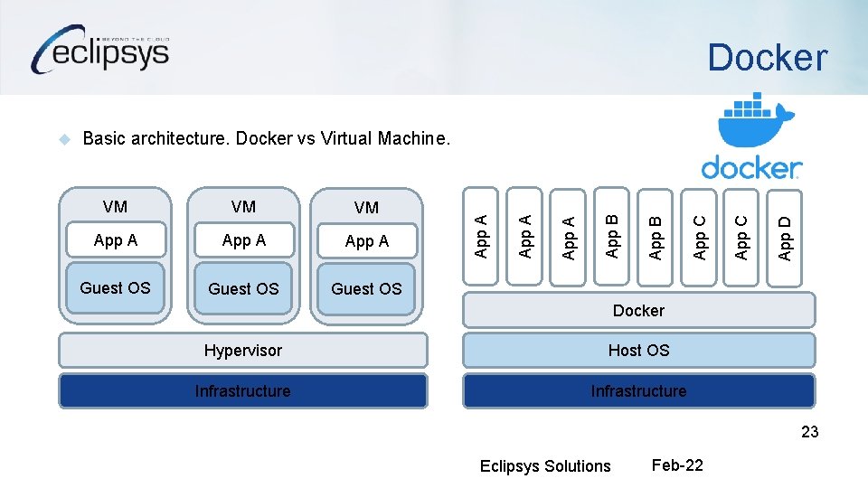Click the diamond bullet before Basic architecture

[65, 139]
